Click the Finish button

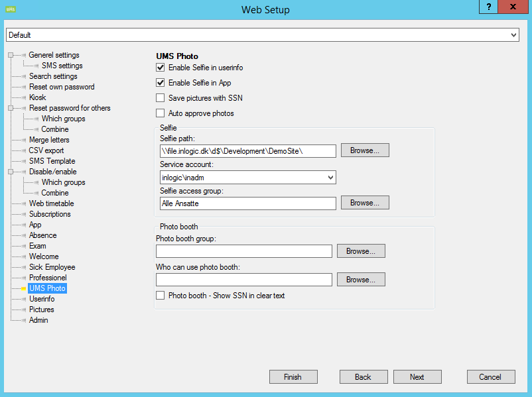[x=293, y=377]
